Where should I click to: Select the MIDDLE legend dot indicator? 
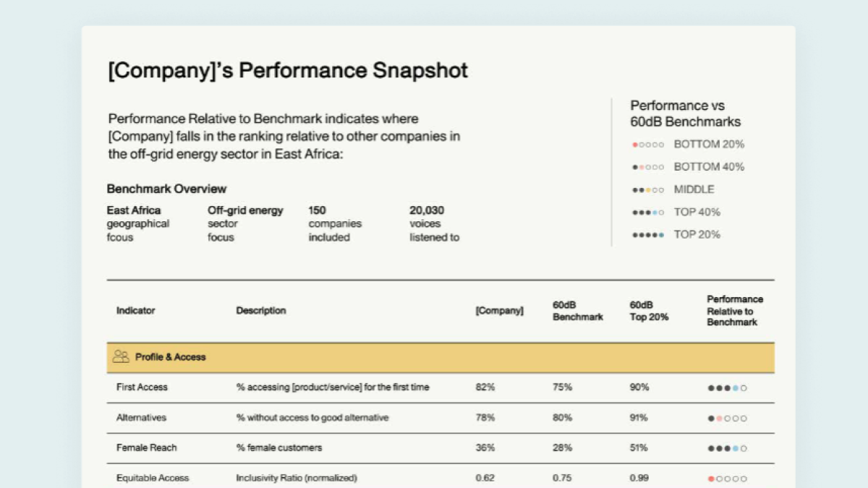tap(648, 189)
